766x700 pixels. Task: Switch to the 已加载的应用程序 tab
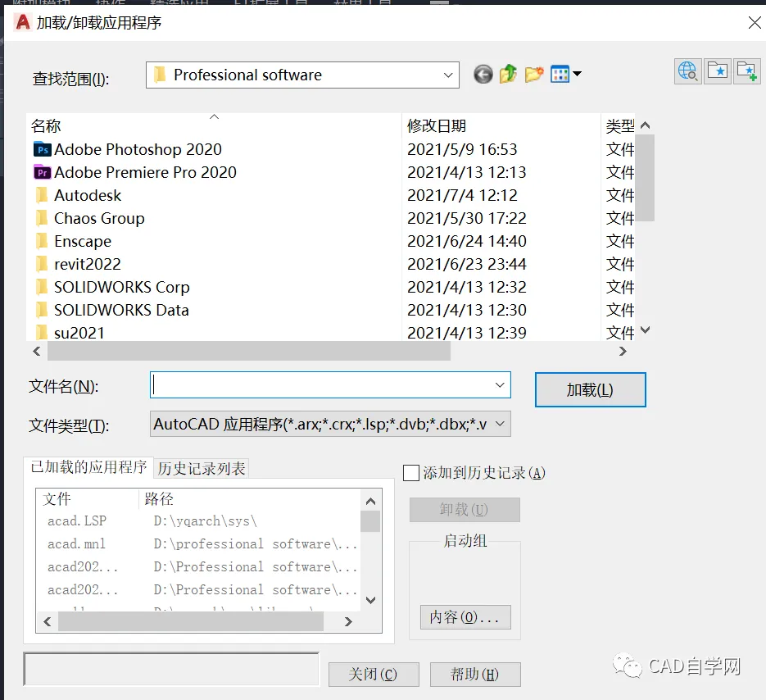tap(88, 467)
